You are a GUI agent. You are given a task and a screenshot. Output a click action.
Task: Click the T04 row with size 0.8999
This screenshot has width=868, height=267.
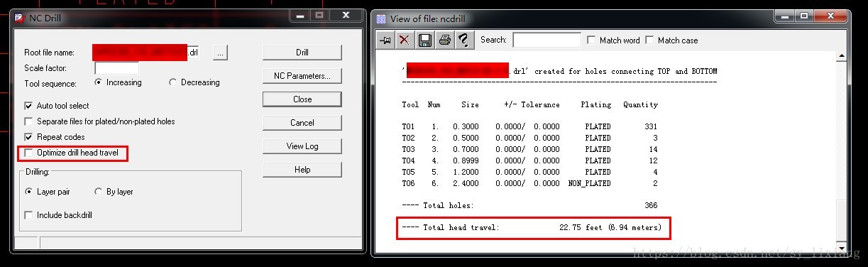(x=530, y=160)
